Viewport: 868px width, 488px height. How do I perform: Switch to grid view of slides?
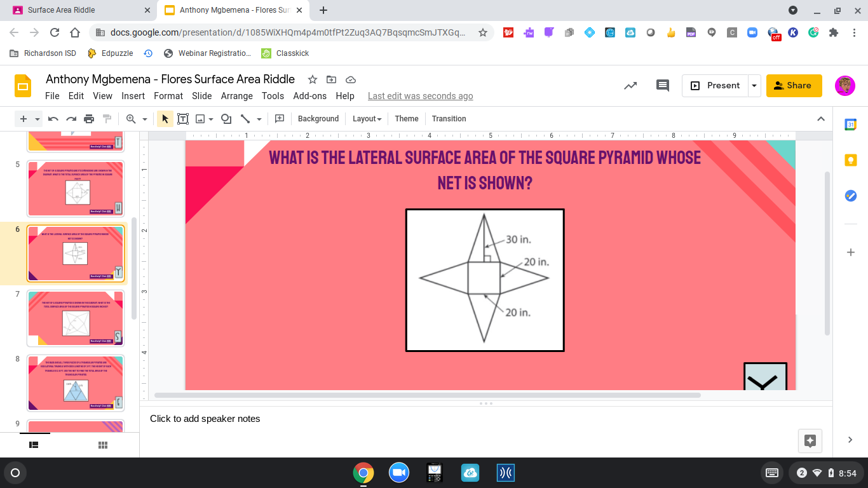coord(103,445)
